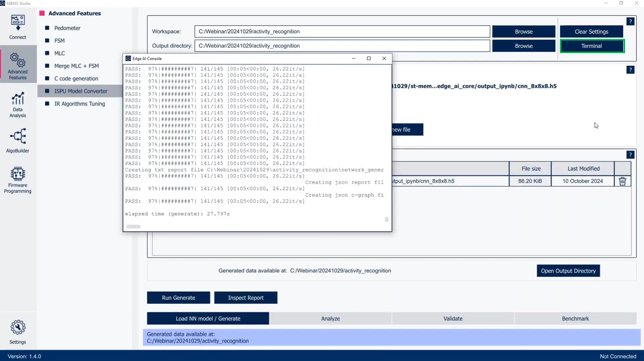Viewport: 644px width, 361px height.
Task: Select the Validate tab
Action: pyautogui.click(x=453, y=318)
